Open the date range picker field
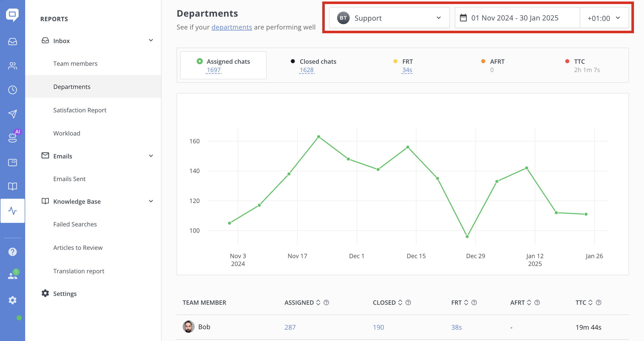Screen dimensions: 644x341 tap(517, 18)
